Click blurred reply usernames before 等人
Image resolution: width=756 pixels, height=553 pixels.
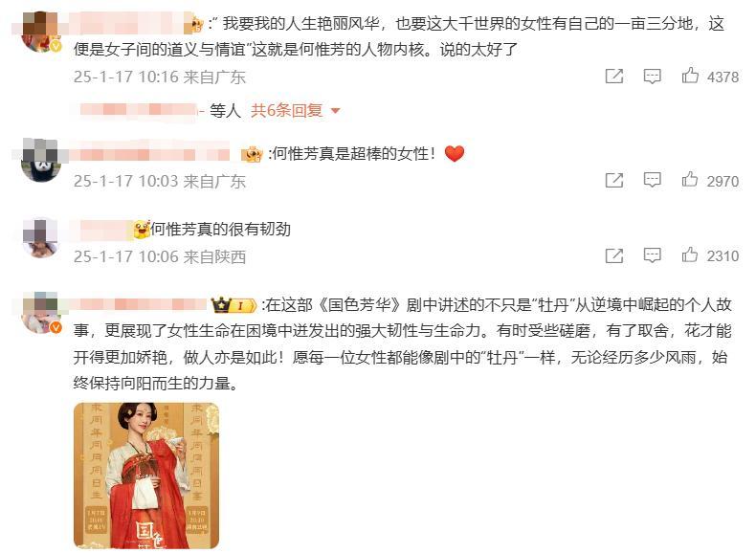click(x=139, y=110)
